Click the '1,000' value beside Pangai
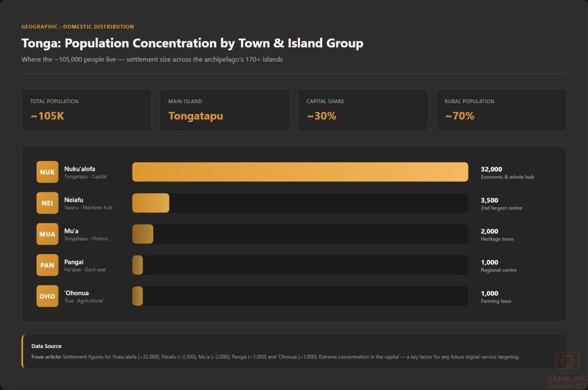 pos(489,263)
